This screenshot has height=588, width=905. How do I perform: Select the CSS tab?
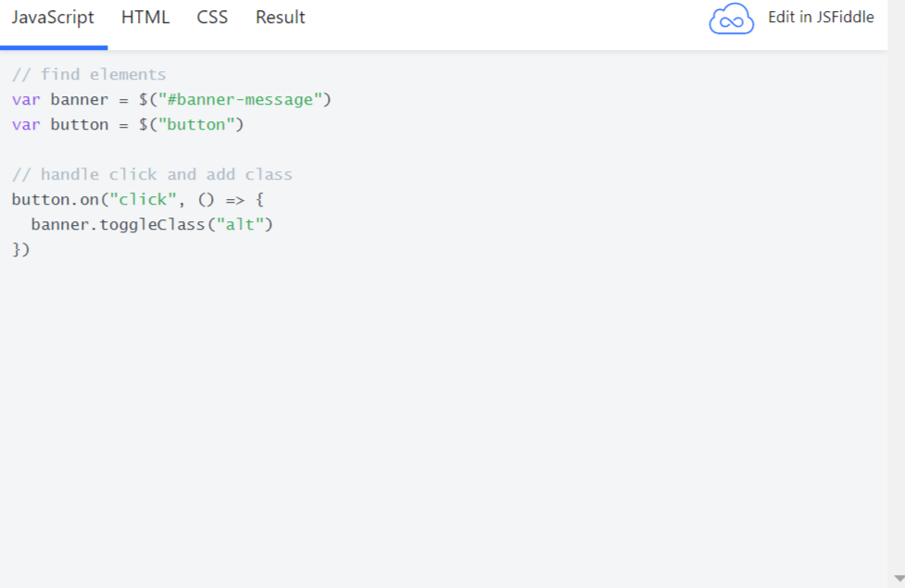tap(212, 18)
